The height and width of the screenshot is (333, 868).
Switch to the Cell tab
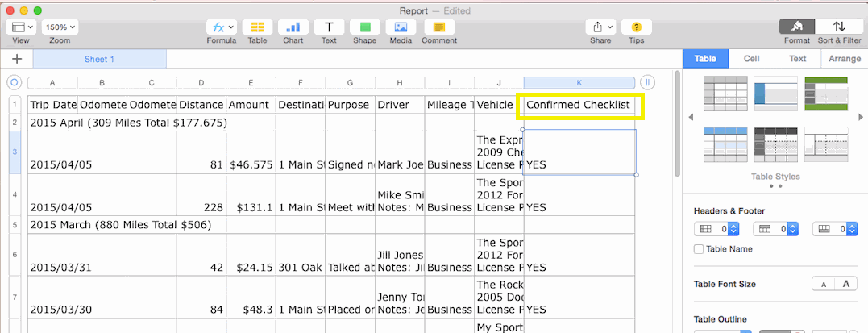click(x=751, y=59)
